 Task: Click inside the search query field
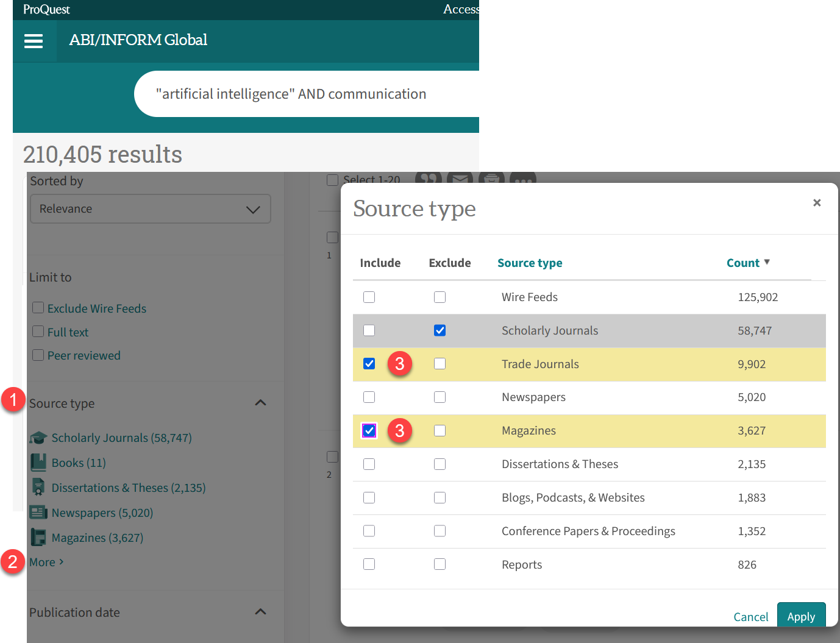pyautogui.click(x=291, y=93)
